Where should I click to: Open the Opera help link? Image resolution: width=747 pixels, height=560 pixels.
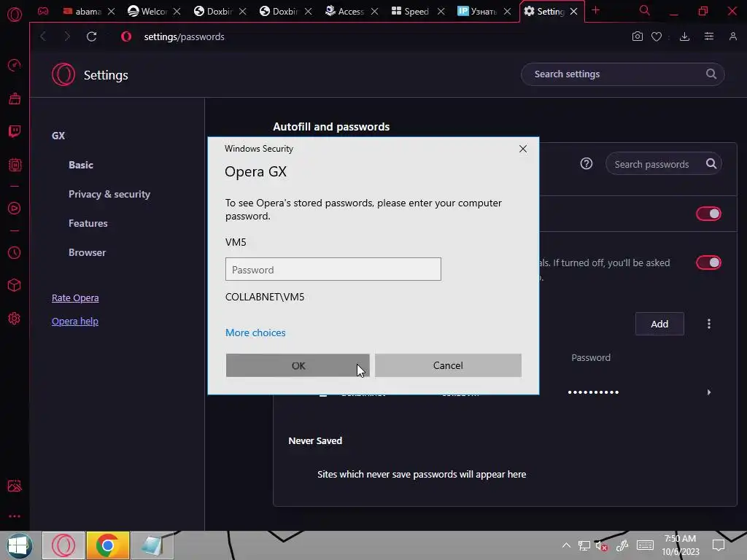[x=75, y=321]
